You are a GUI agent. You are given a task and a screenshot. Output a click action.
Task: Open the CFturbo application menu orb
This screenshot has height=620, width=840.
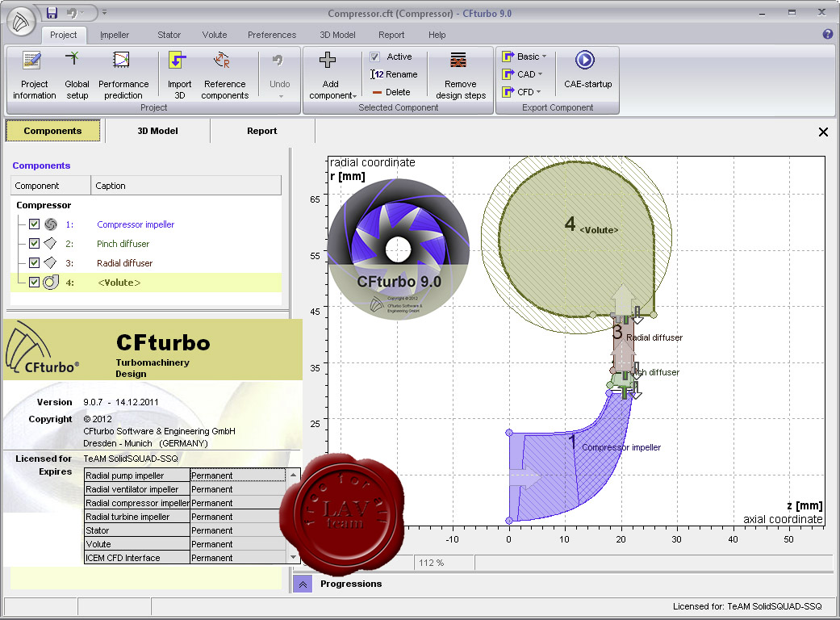point(21,22)
